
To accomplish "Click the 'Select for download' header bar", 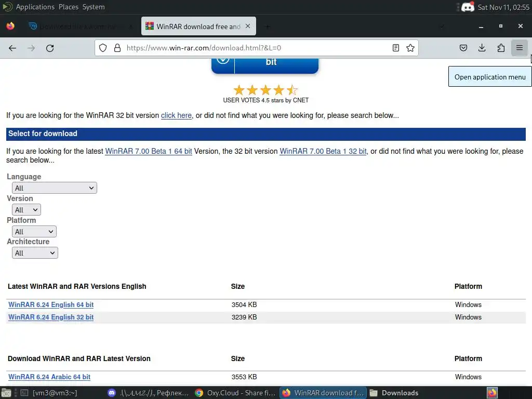I will pyautogui.click(x=265, y=134).
